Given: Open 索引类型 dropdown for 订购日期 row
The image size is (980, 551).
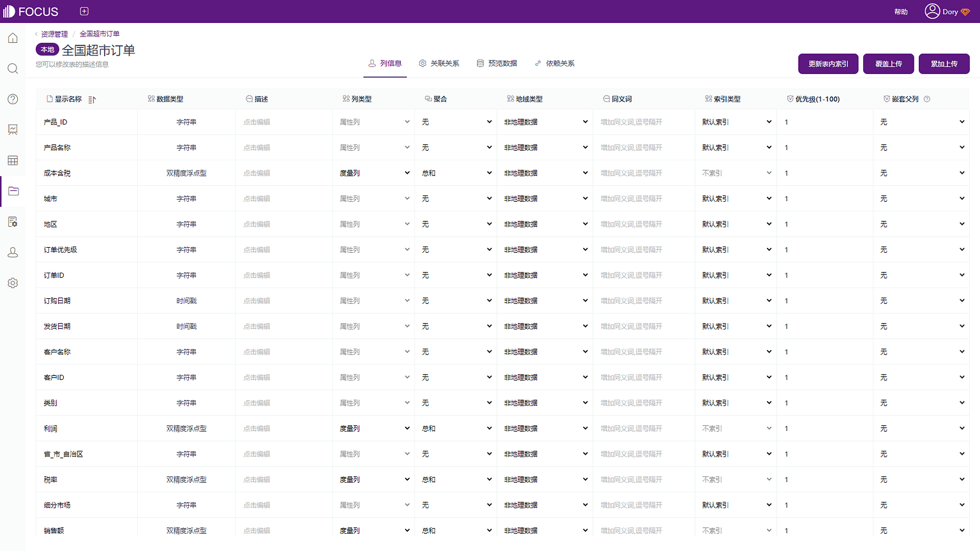Looking at the screenshot, I should 736,301.
